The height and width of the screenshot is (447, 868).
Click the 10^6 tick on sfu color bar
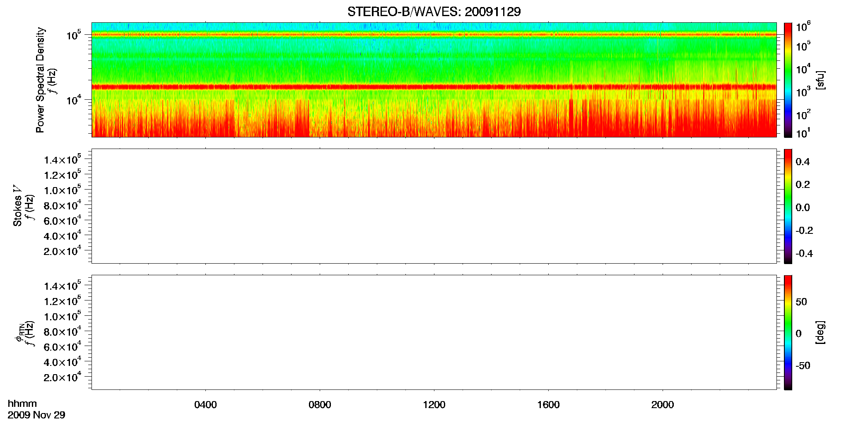click(x=803, y=27)
